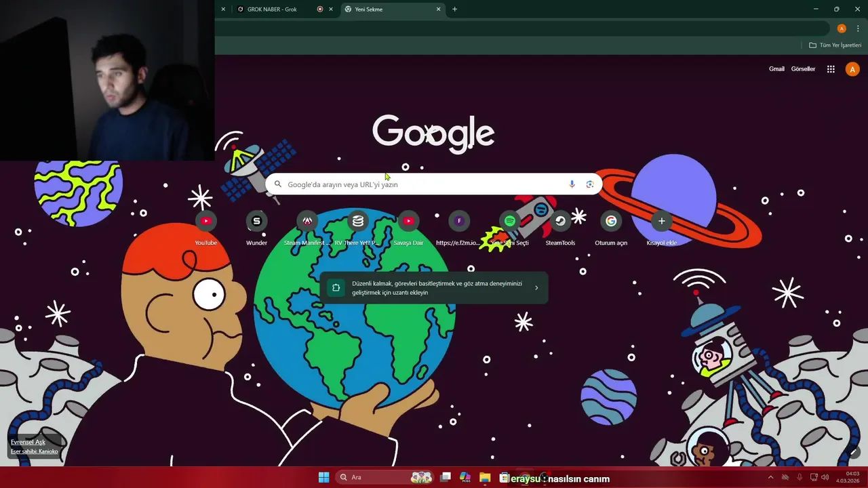Open the clock showing 04:03
Screen dimensions: 868x488
pos(848,477)
